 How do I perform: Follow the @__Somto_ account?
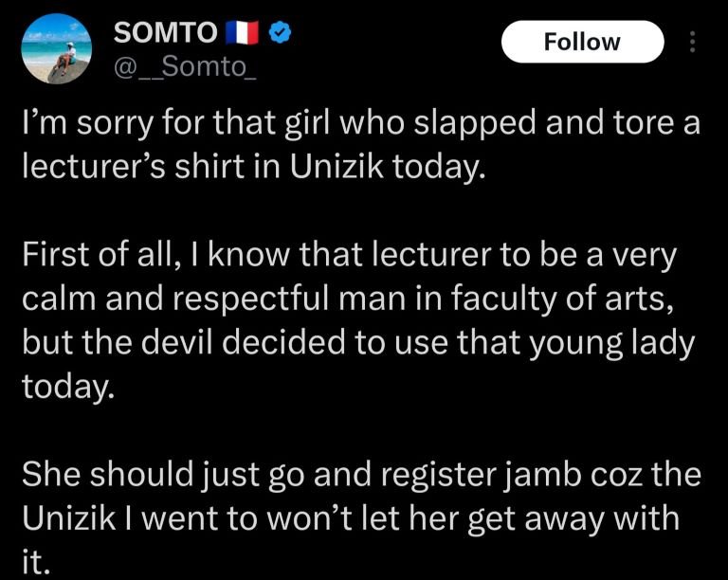point(583,42)
